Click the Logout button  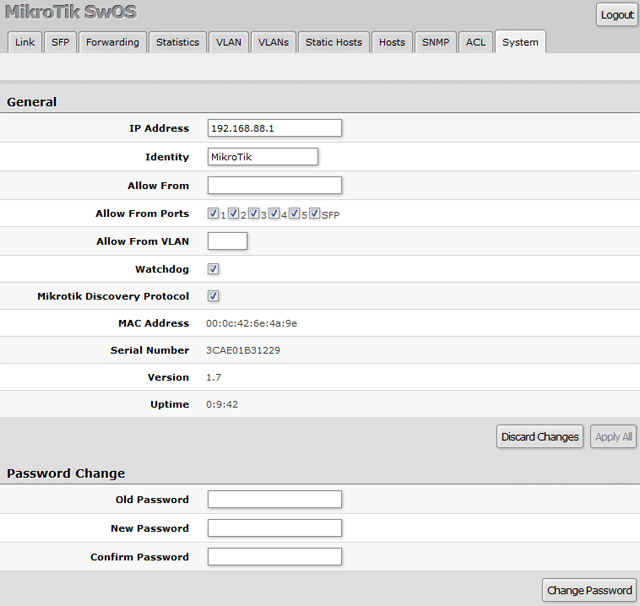pyautogui.click(x=617, y=15)
